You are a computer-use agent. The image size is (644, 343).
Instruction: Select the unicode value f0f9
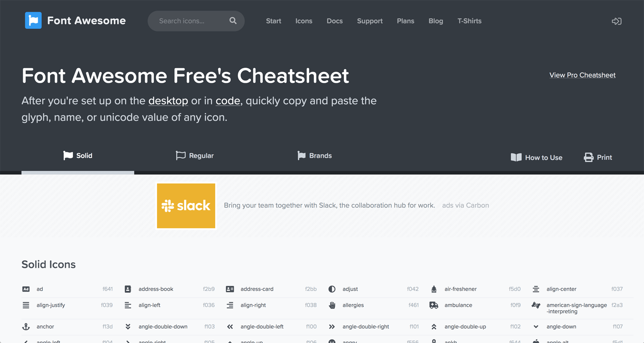tap(516, 305)
